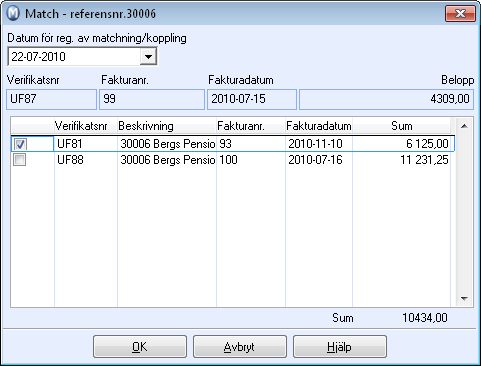Click the list scrollbar down arrow

(464, 299)
